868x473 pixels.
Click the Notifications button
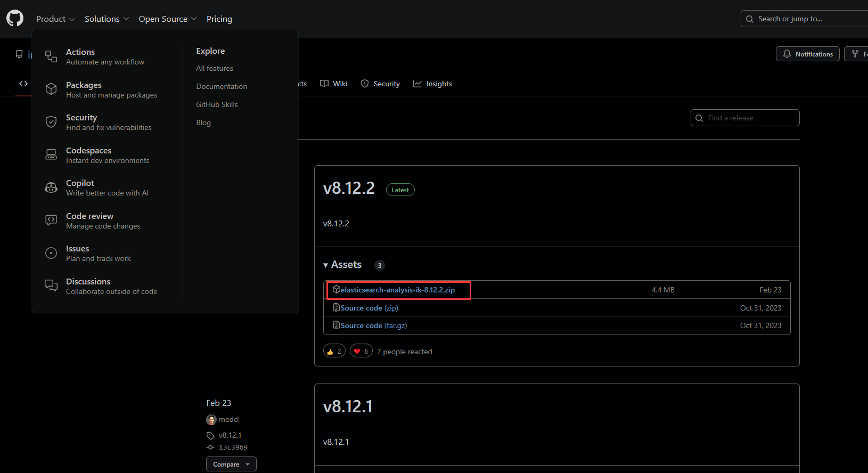tap(808, 54)
